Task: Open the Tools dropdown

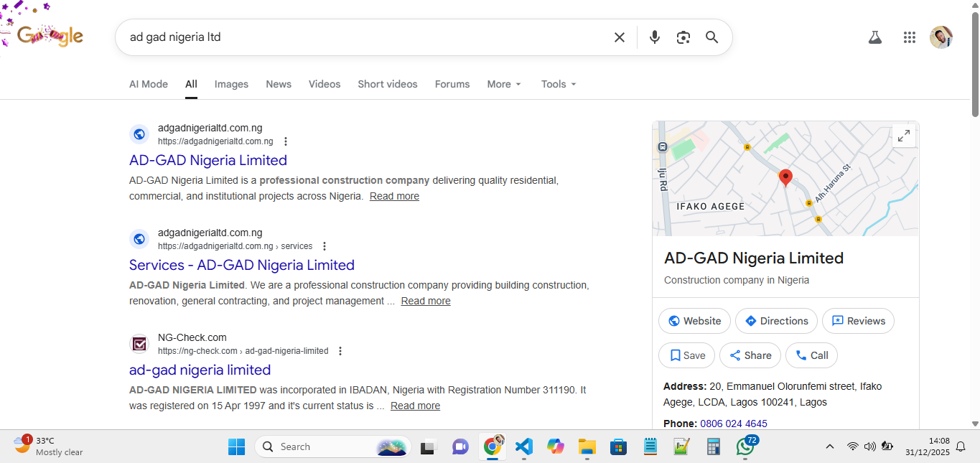Action: 559,84
